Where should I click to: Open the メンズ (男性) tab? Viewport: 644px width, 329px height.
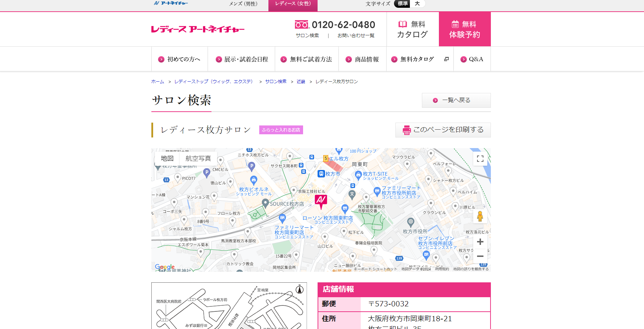(x=243, y=4)
